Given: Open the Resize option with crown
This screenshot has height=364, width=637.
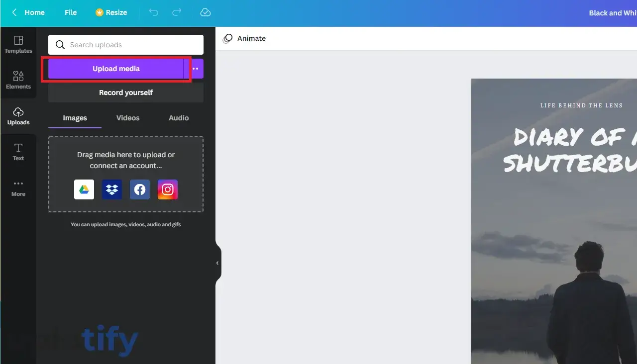Looking at the screenshot, I should (x=111, y=12).
